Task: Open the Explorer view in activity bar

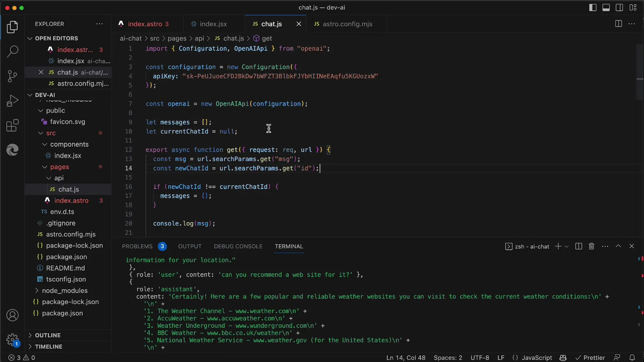Action: (x=12, y=27)
